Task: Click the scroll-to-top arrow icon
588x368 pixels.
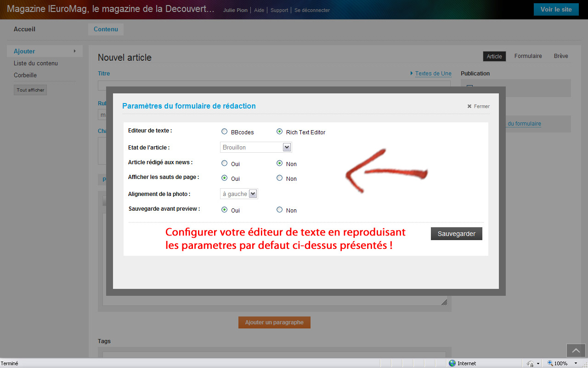Action: 576,351
